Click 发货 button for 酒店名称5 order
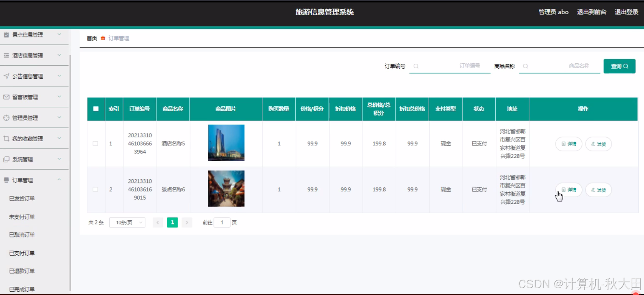This screenshot has height=295, width=644. coord(599,144)
